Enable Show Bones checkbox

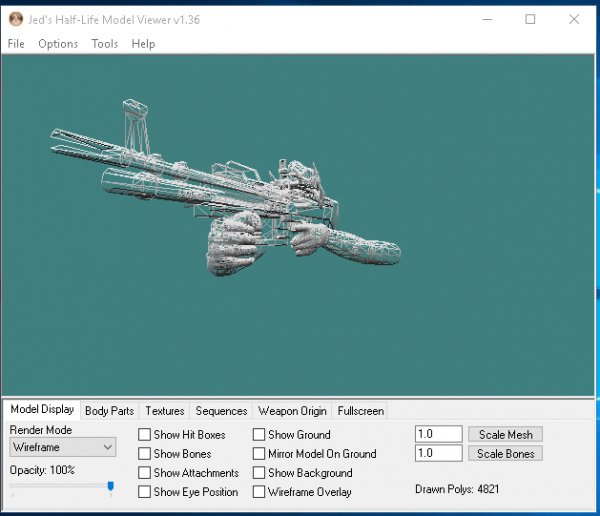[x=144, y=454]
